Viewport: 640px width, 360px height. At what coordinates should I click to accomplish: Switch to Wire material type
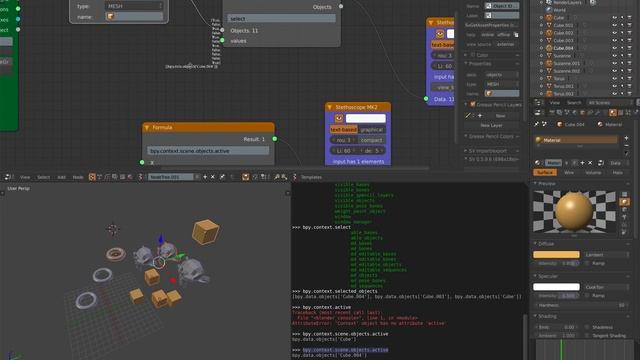569,173
